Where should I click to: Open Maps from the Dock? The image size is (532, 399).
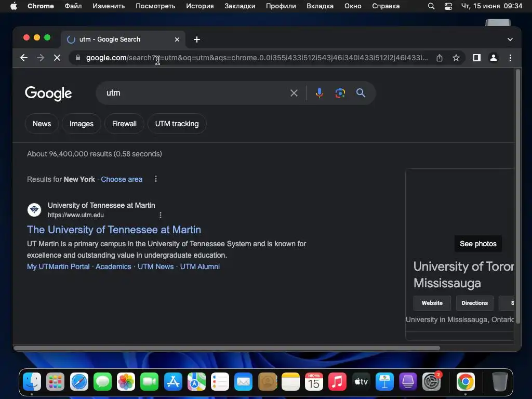[x=196, y=382]
